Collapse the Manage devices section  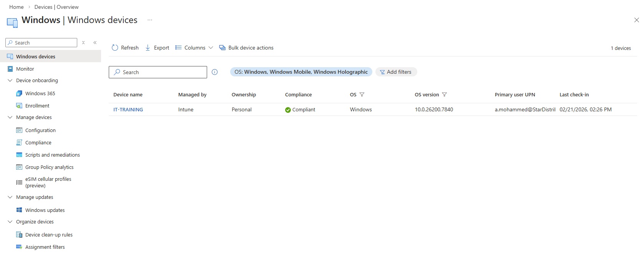[x=10, y=117]
